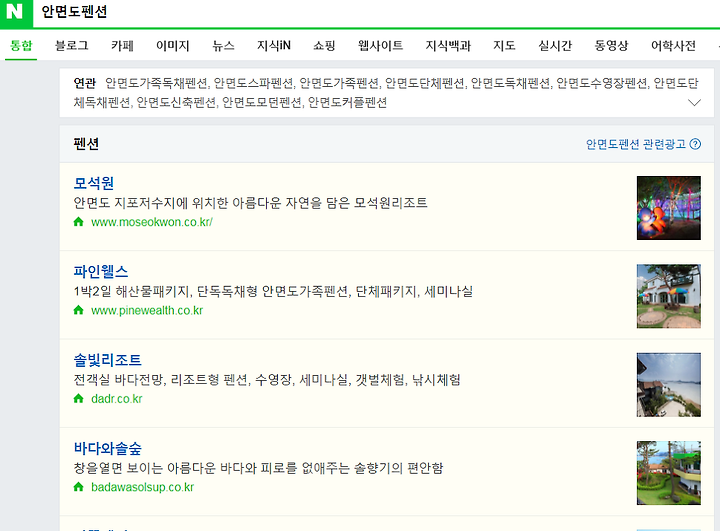Visit www.pinewealth.co.kr link

[147, 310]
